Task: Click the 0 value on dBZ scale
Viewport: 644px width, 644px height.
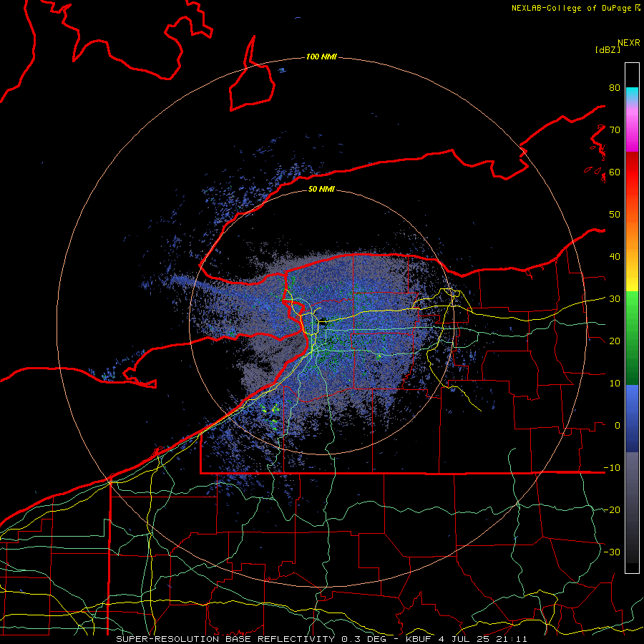Action: [x=618, y=426]
